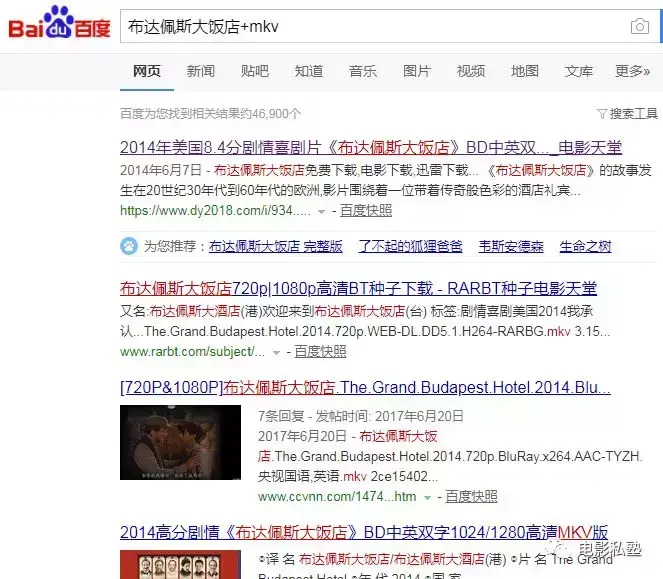Open the 音乐 tab
The width and height of the screenshot is (663, 579).
363,71
